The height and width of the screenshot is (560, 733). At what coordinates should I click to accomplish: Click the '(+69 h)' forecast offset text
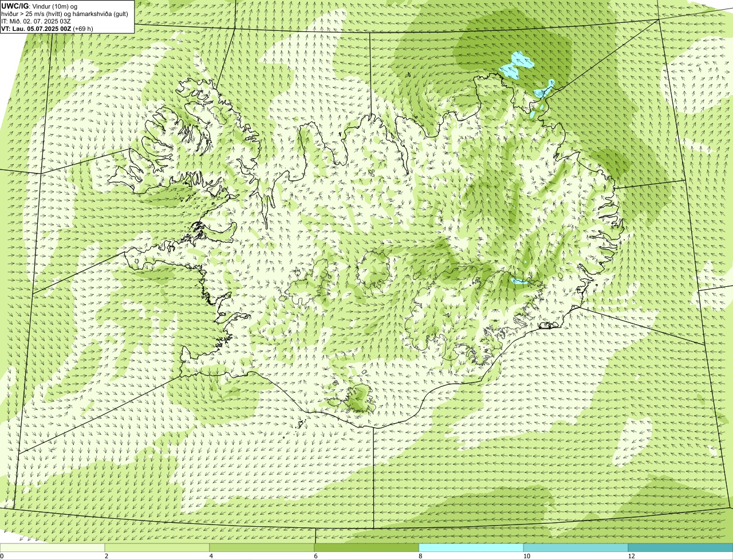coord(82,28)
